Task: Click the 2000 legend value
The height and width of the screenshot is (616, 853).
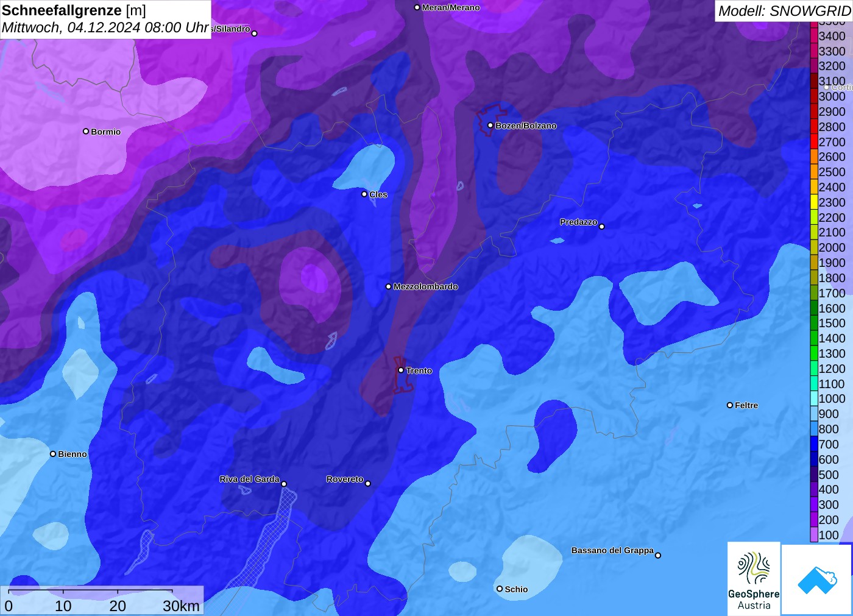Action: point(832,247)
